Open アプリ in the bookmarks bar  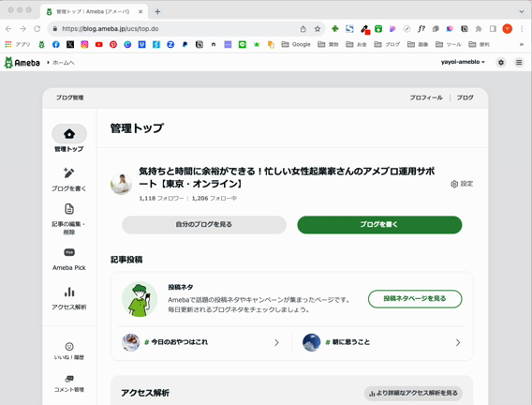coord(18,44)
